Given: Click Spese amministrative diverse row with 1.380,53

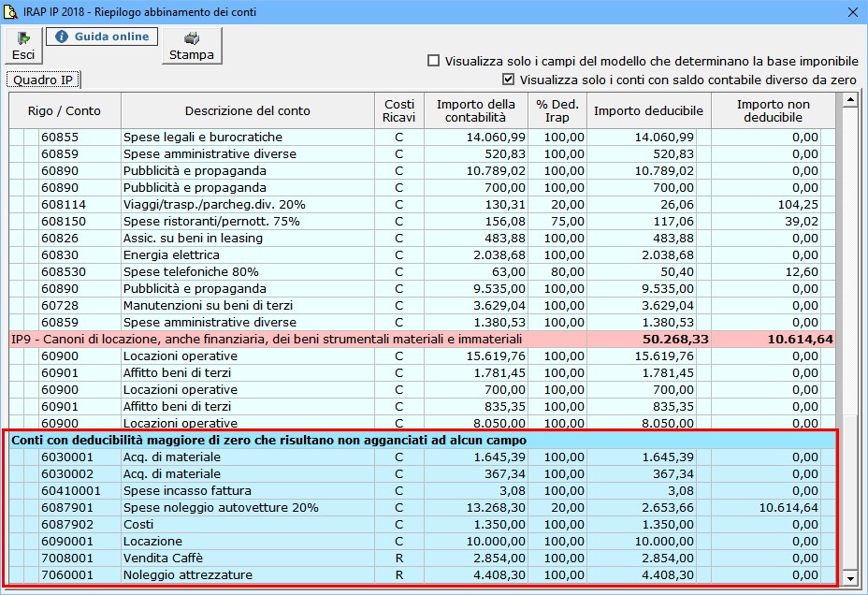Looking at the screenshot, I should pos(422,322).
